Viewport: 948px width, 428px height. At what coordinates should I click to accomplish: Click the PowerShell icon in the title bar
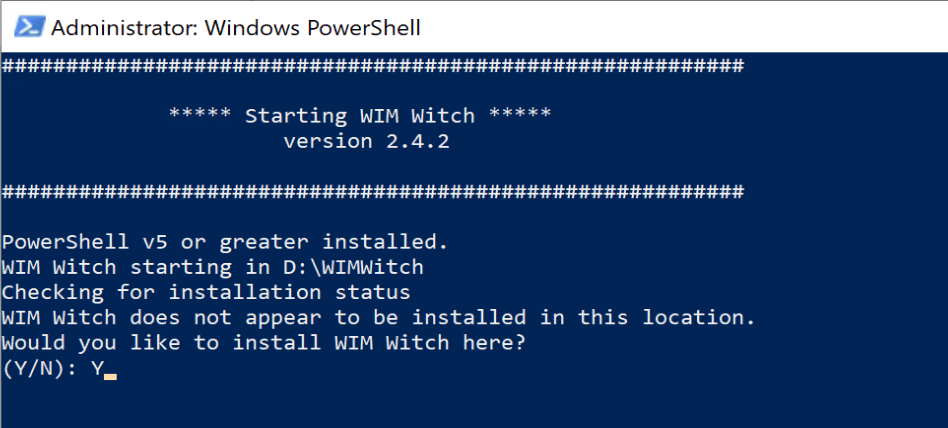click(26, 27)
